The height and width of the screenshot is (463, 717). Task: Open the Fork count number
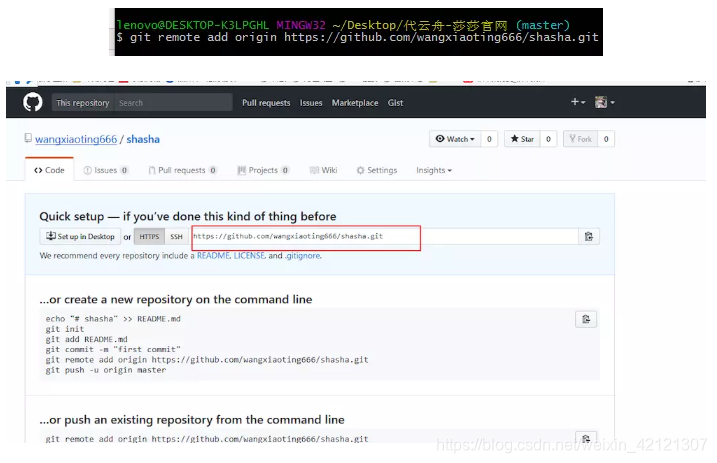point(606,139)
